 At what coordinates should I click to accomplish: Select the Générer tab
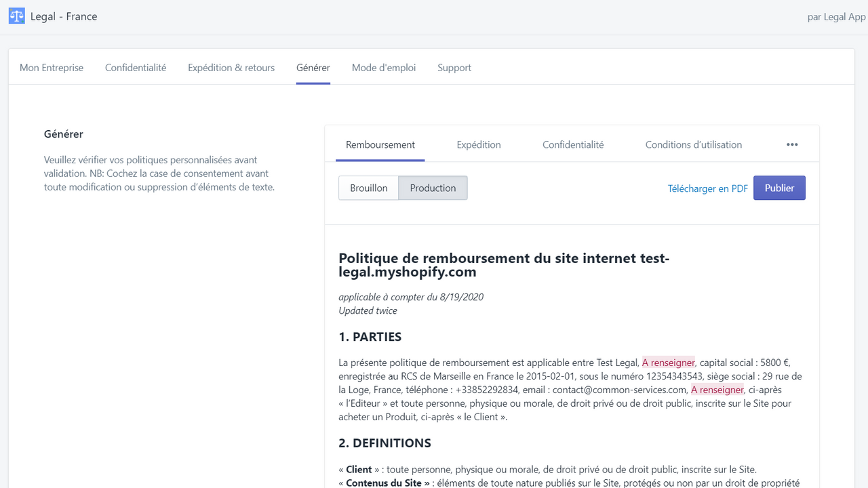(x=313, y=68)
